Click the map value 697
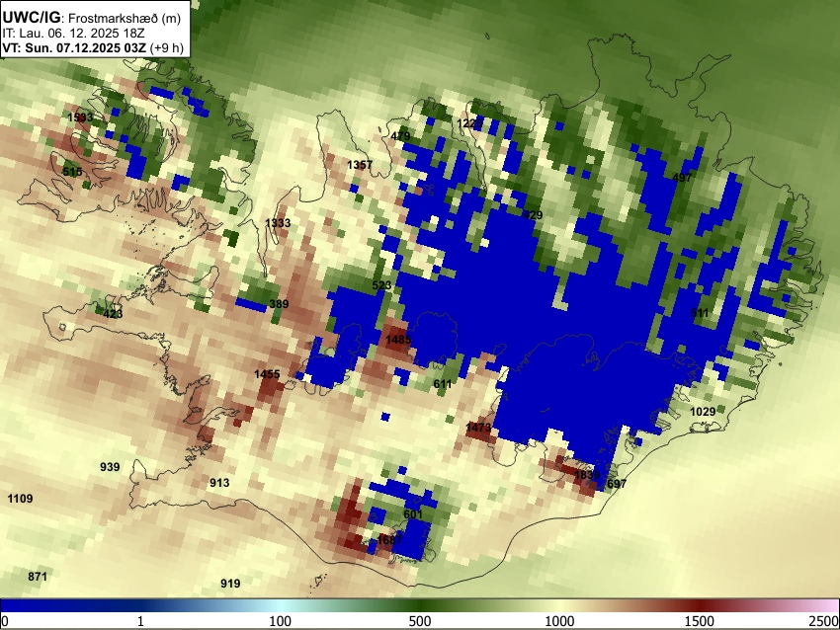 coord(616,485)
